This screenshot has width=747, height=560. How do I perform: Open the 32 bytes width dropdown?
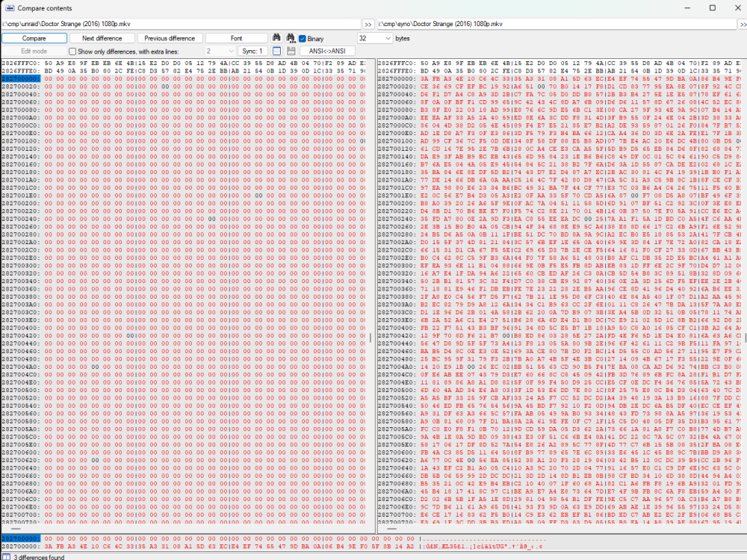374,38
